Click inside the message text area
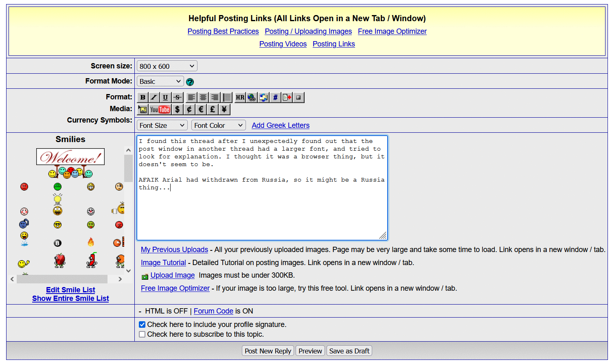 262,188
